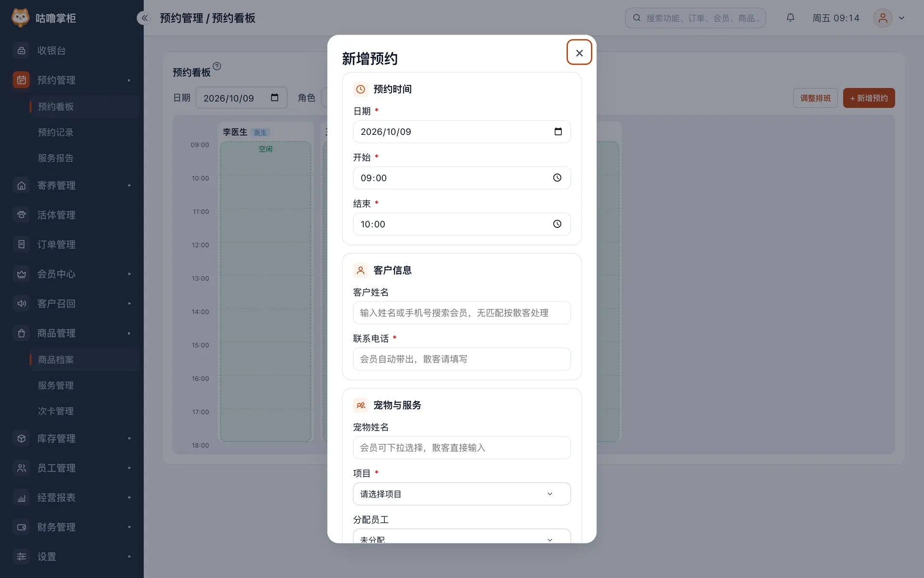Viewport: 924px width, 578px height.
Task: Open the 请选择项目 dropdown
Action: pyautogui.click(x=462, y=494)
